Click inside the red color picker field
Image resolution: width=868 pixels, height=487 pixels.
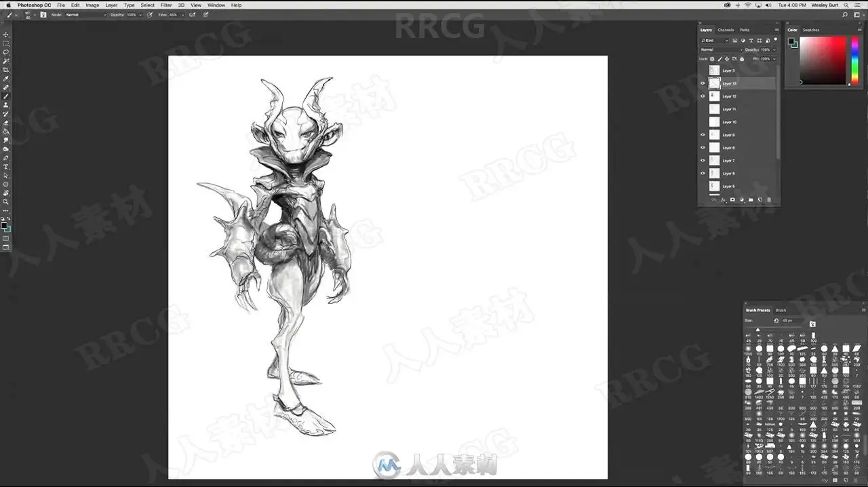(x=823, y=60)
